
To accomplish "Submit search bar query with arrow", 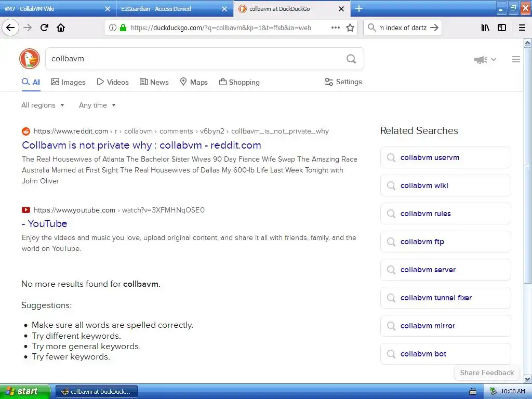I will pyautogui.click(x=434, y=28).
